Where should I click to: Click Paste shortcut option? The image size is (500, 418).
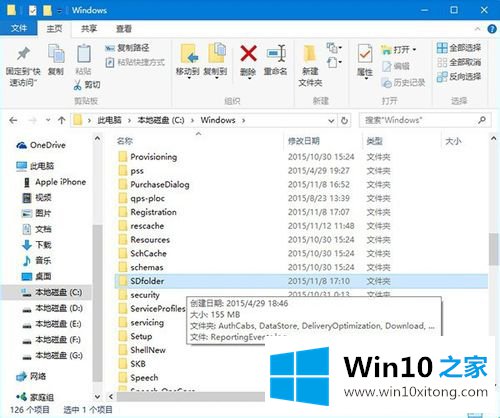(x=135, y=62)
